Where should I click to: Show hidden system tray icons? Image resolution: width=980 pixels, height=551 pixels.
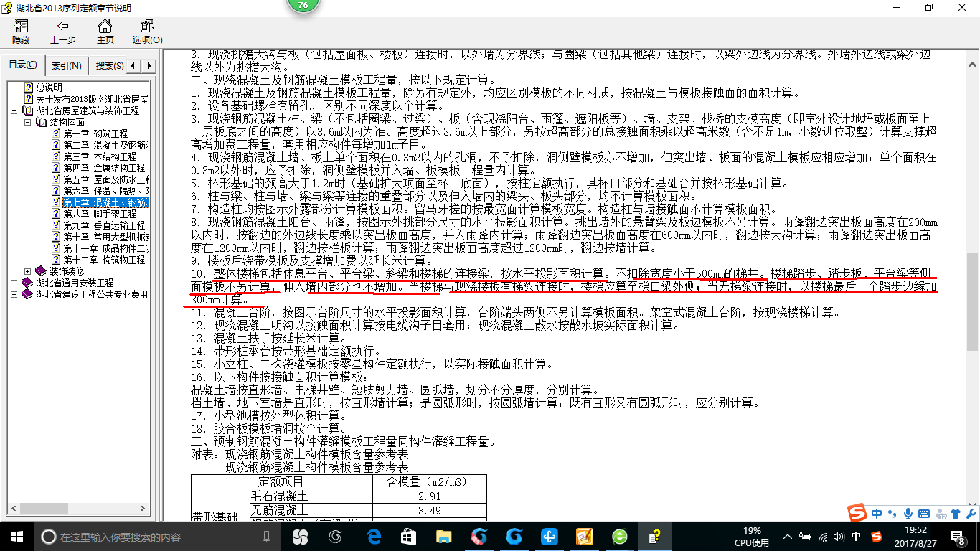pos(788,536)
